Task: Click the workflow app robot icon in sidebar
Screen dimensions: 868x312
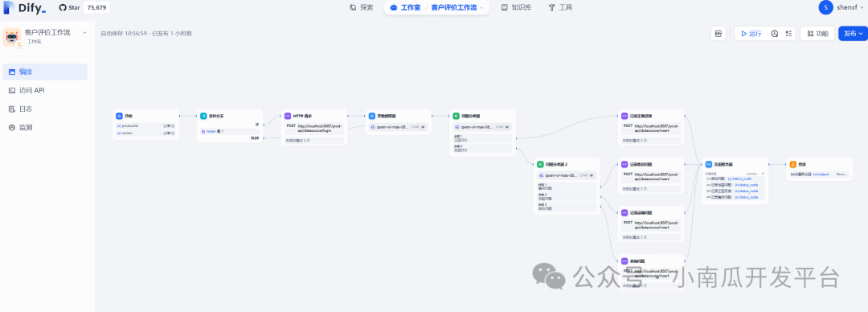Action: click(x=11, y=37)
